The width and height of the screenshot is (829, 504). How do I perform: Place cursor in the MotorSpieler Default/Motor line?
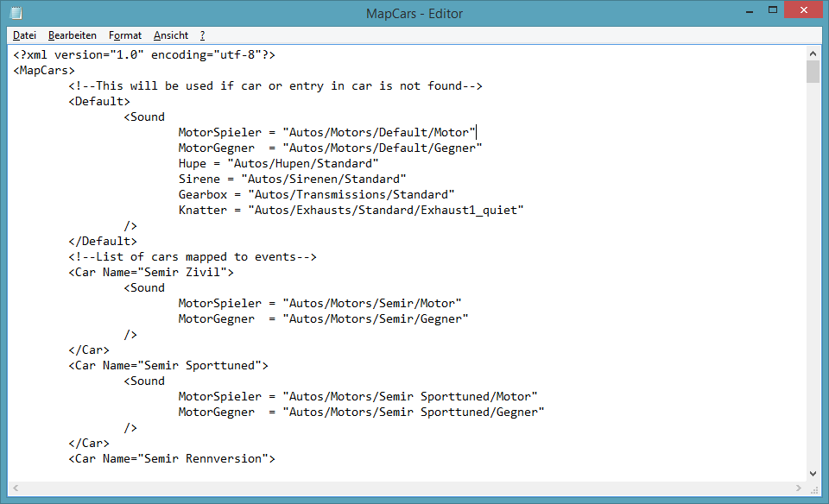tap(327, 133)
